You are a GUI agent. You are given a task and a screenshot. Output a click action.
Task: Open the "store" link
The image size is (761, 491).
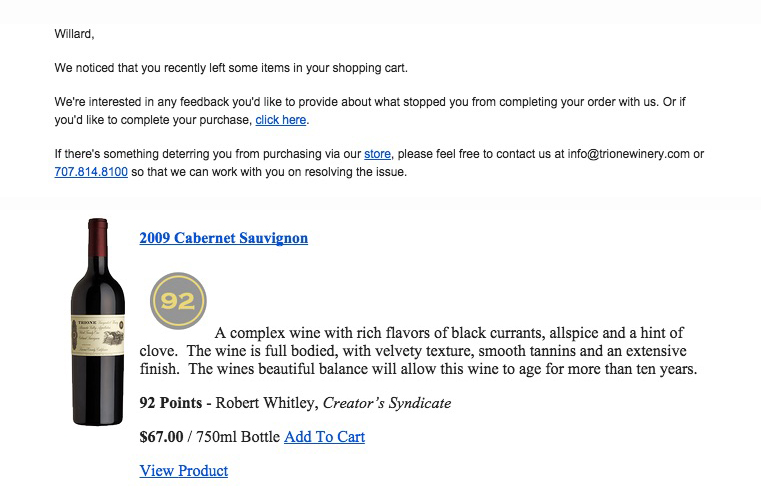[x=377, y=154]
